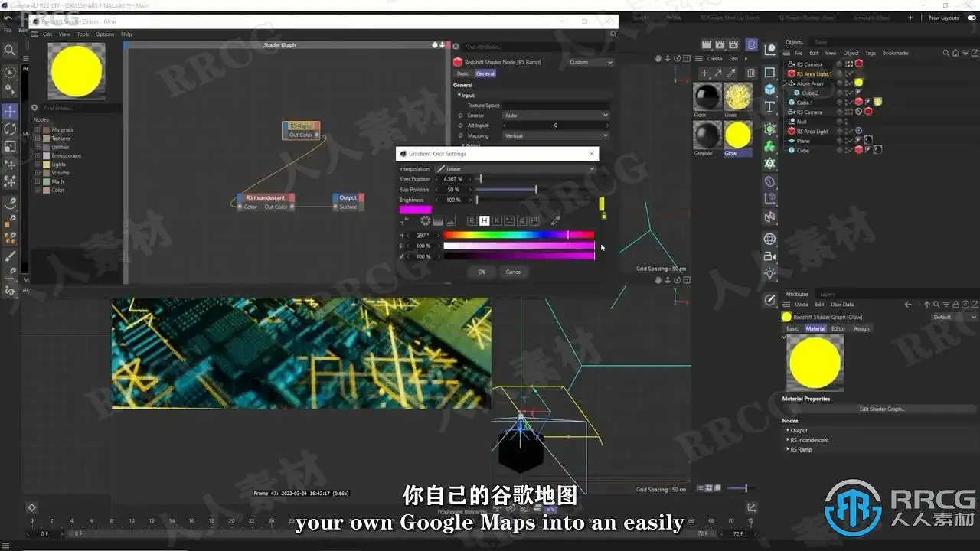Screen dimensions: 980x551
Task: Open the Create menu in Material Manager
Action: 714,59
